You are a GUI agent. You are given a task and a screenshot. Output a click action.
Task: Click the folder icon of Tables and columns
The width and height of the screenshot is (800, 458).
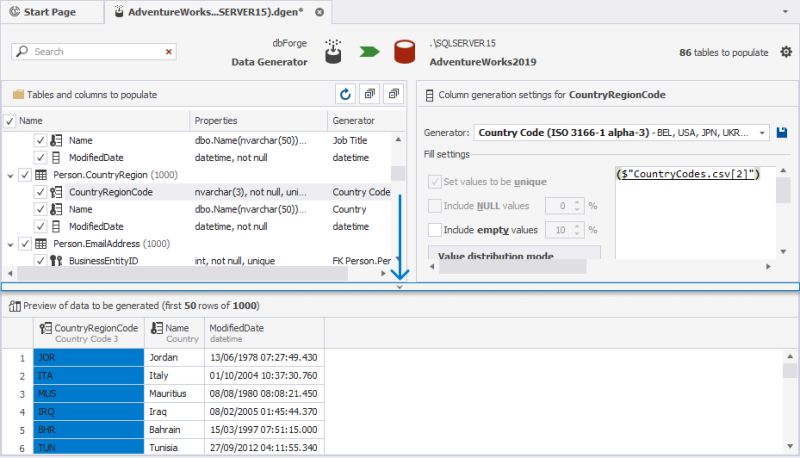point(18,95)
